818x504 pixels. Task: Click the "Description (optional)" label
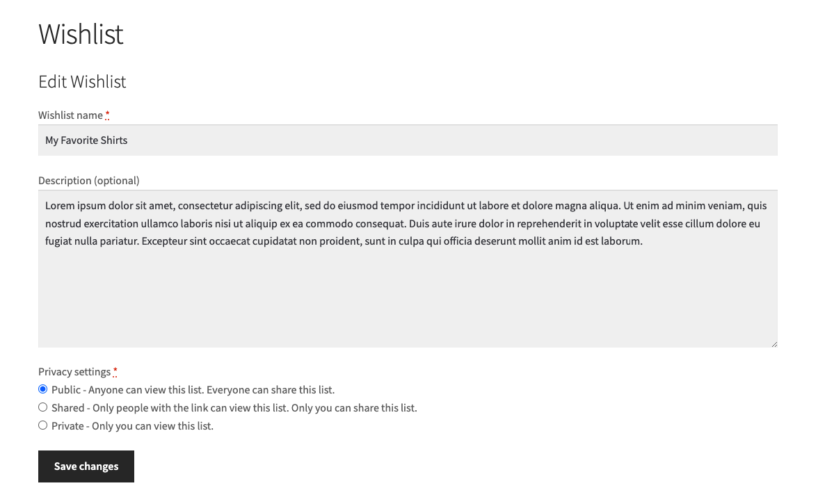coord(88,181)
